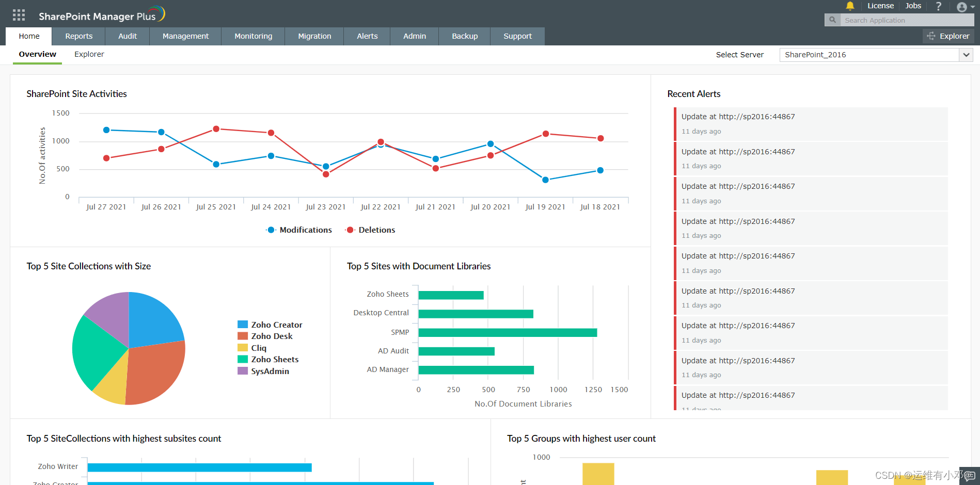Click the SPMP bar
Screen dimensions: 980x485
click(x=508, y=333)
